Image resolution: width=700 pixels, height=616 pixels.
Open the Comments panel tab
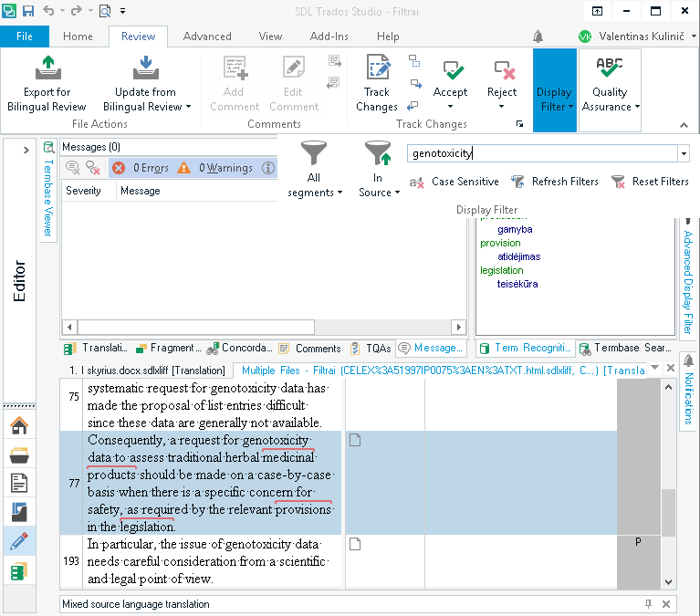pyautogui.click(x=309, y=349)
